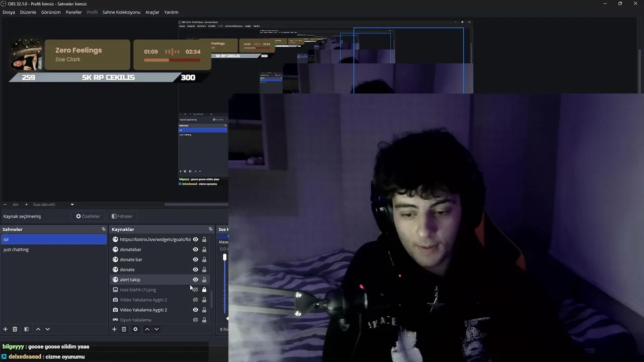644x362 pixels.
Task: Hide the donate bar source
Action: coord(196,259)
